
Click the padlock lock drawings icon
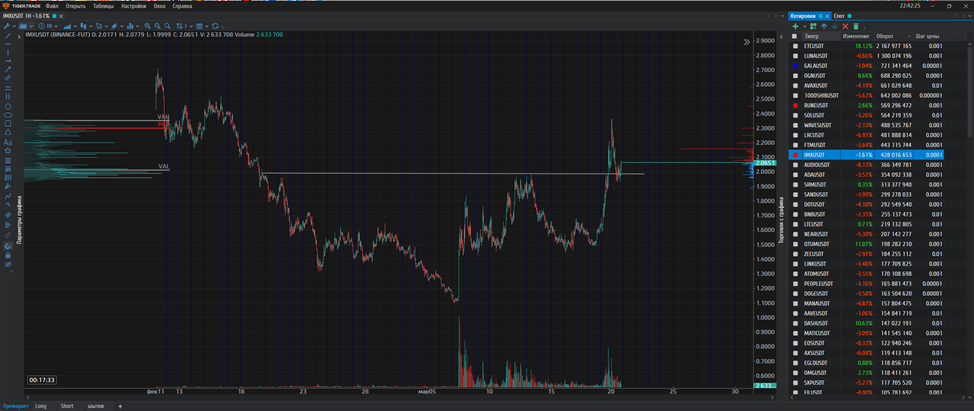pos(8,255)
